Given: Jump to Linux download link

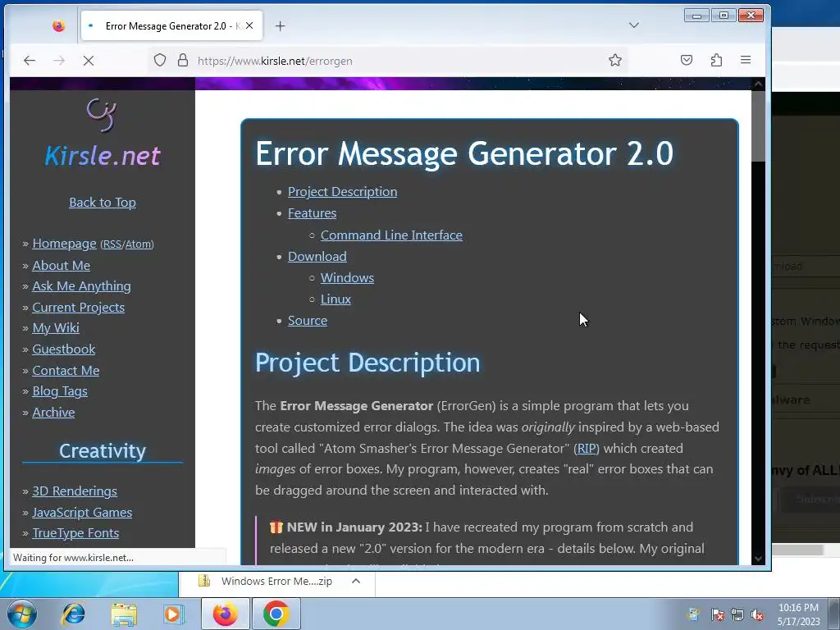Looking at the screenshot, I should click(x=336, y=299).
